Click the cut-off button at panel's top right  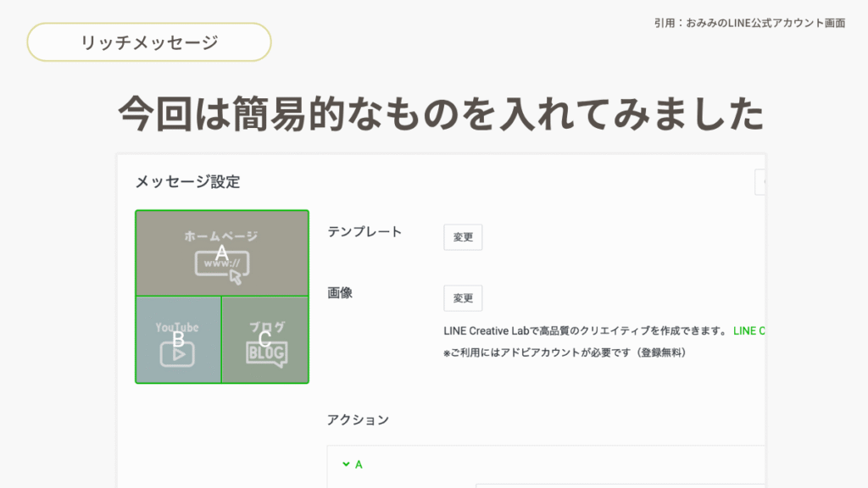[760, 181]
